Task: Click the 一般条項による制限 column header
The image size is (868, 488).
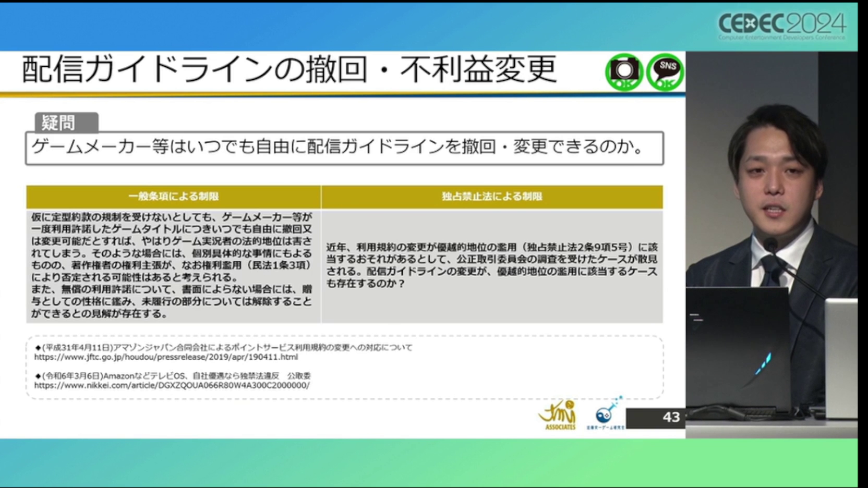Action: (x=174, y=197)
